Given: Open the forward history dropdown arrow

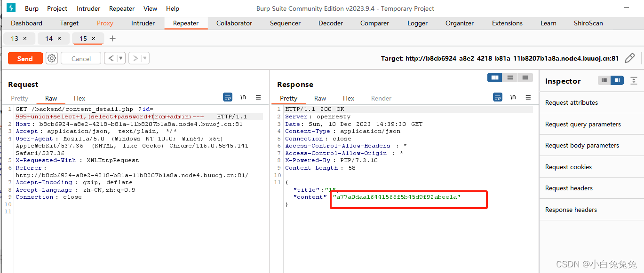Looking at the screenshot, I should (145, 58).
